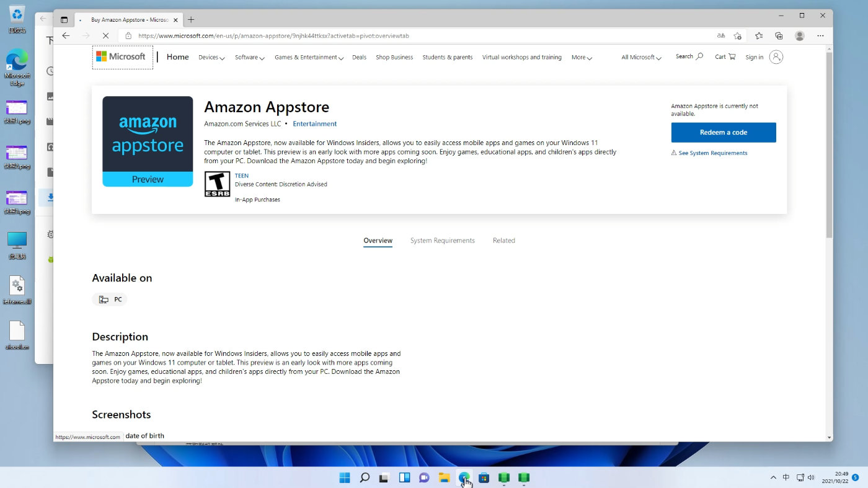Click the Microsoft logo
Image resolution: width=868 pixels, height=488 pixels.
coord(123,57)
